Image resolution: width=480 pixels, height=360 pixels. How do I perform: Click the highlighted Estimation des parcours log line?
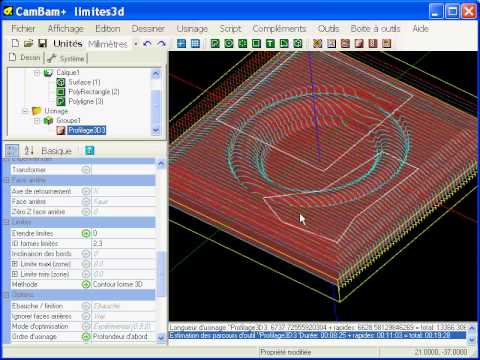(x=318, y=335)
